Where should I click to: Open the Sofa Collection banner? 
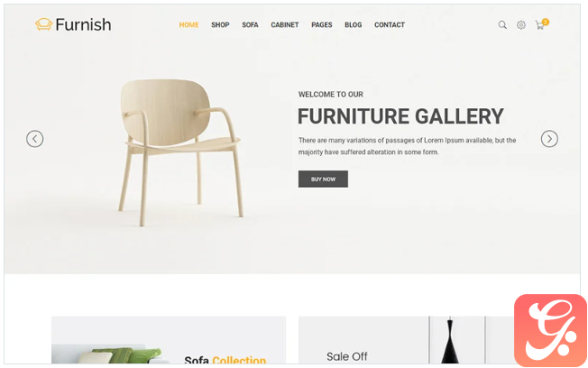[x=169, y=340]
